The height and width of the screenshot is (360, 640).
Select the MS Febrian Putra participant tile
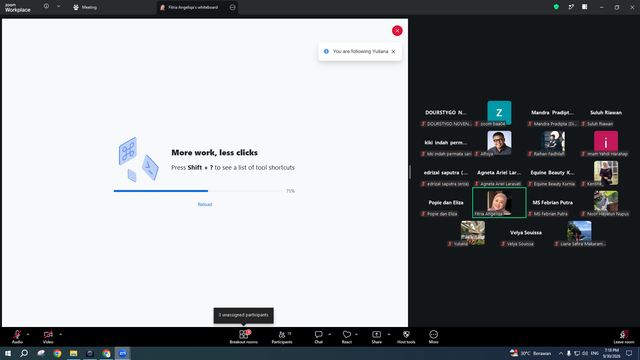553,203
